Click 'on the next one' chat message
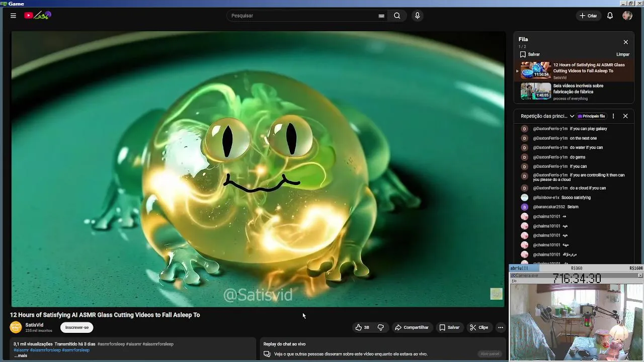Screen dimensions: 644x362 [583, 138]
